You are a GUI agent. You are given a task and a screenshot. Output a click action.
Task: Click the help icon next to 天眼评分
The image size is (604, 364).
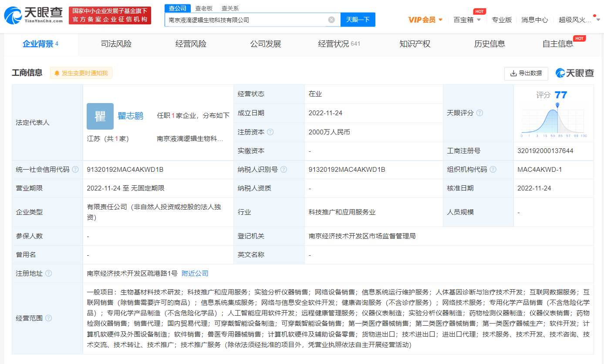click(x=479, y=113)
